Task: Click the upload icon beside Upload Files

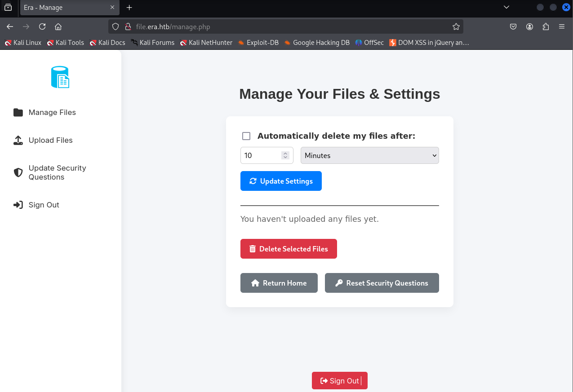Action: (x=18, y=140)
